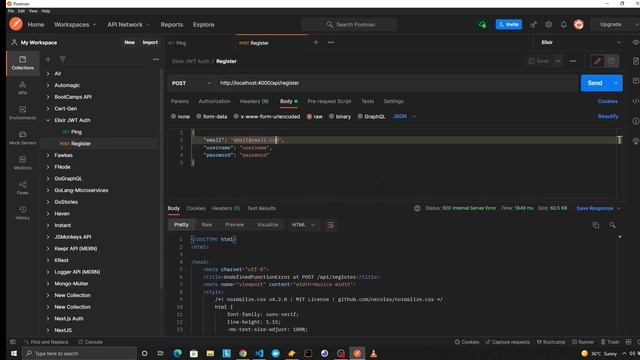Click the edit pencil icon near Save
The image size is (640, 360).
(598, 61)
